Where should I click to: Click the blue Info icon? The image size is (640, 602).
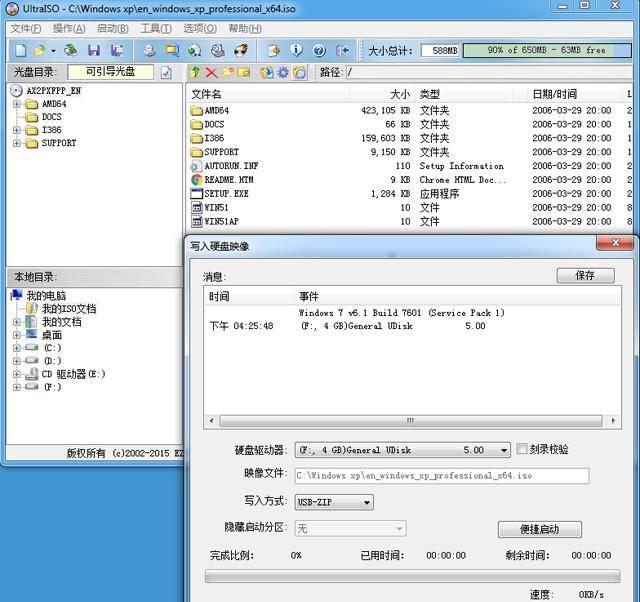click(296, 51)
